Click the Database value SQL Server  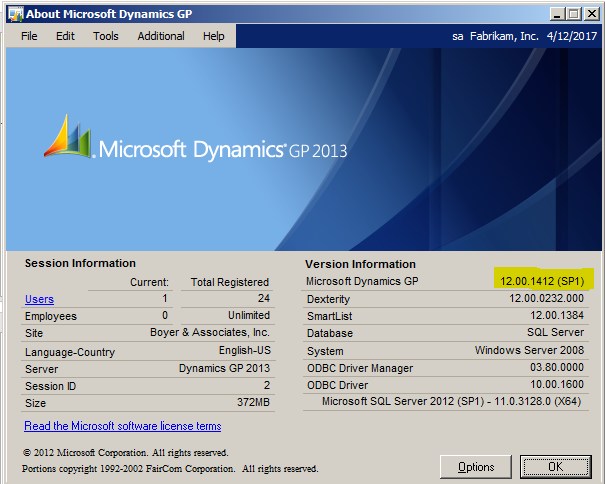point(556,332)
